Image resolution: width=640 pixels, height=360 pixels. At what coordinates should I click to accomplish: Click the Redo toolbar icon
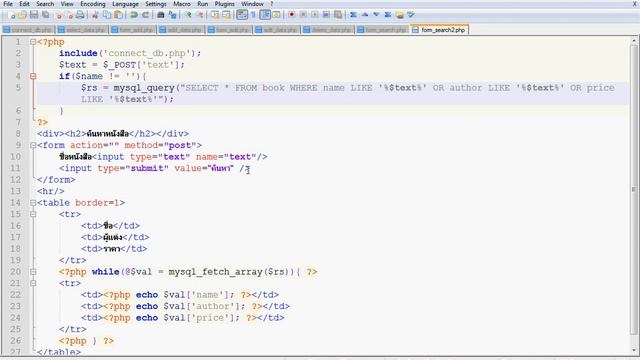pos(145,15)
